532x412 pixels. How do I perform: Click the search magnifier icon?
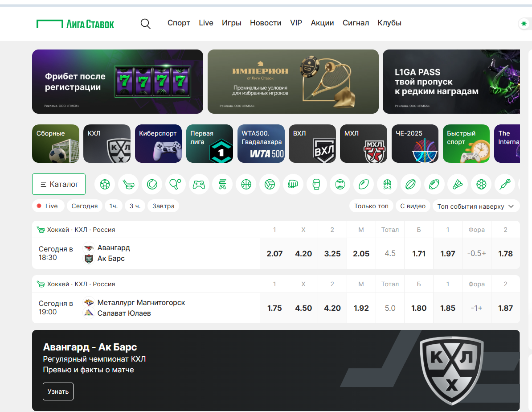click(x=146, y=24)
